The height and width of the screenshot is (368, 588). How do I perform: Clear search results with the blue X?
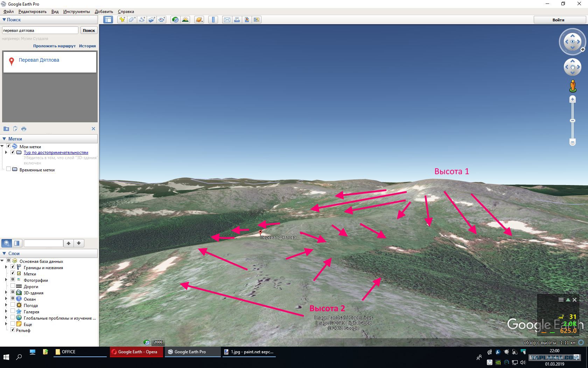click(x=93, y=129)
